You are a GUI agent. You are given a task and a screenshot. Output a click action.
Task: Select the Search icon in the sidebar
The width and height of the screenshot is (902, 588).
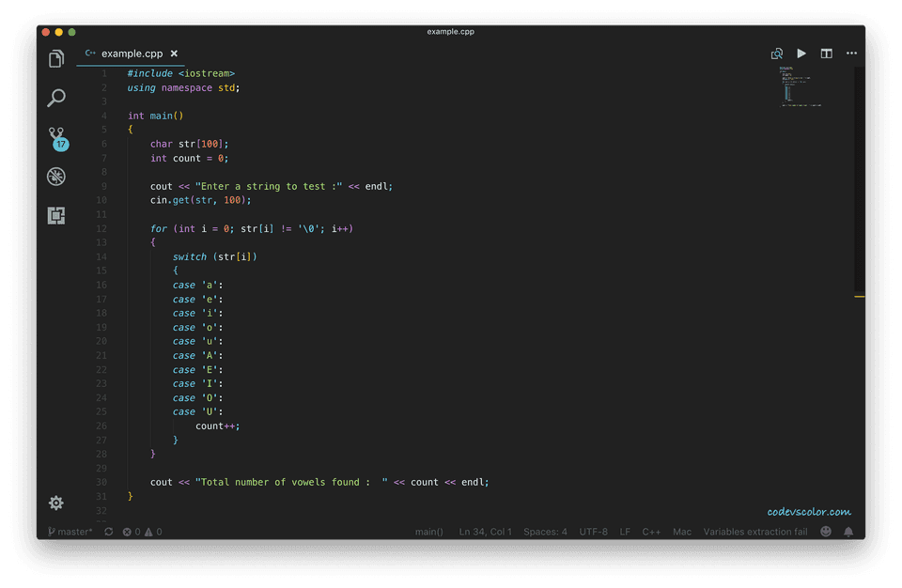point(56,98)
